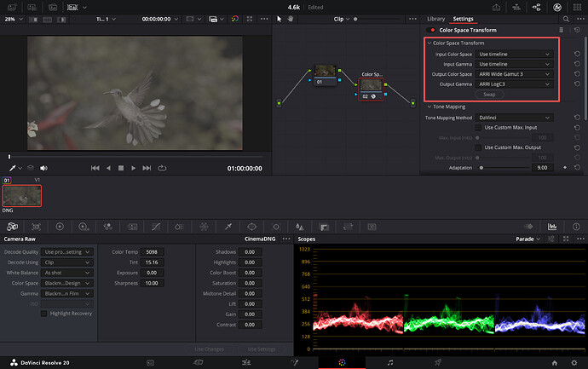The image size is (588, 369).
Task: Open Output Color Space ARRI Wide Gamut 3 dropdown
Action: pyautogui.click(x=514, y=74)
